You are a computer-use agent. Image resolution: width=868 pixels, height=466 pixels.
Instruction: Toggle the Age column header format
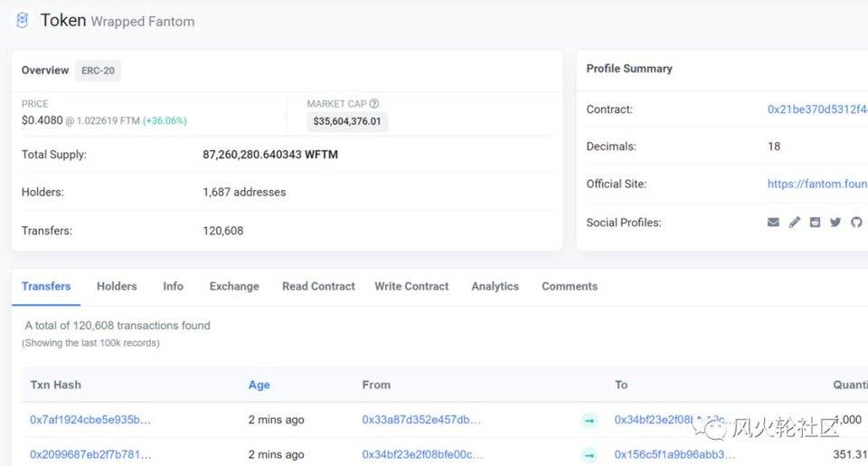[259, 385]
